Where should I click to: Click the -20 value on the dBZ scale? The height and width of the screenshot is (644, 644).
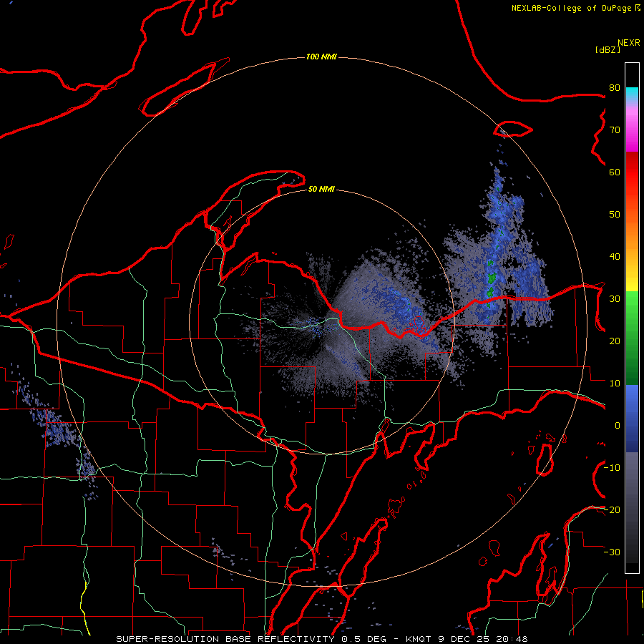pyautogui.click(x=613, y=509)
